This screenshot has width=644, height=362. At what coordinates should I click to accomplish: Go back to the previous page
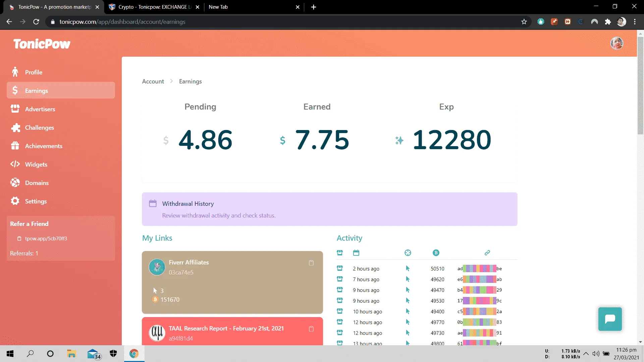click(9, 22)
